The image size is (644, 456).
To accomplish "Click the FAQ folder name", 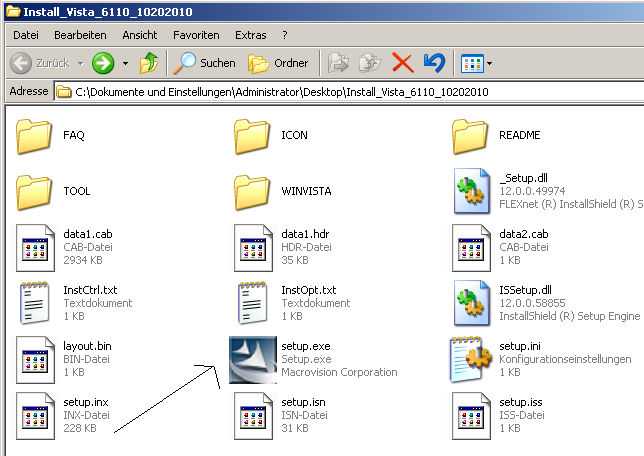I will (74, 135).
